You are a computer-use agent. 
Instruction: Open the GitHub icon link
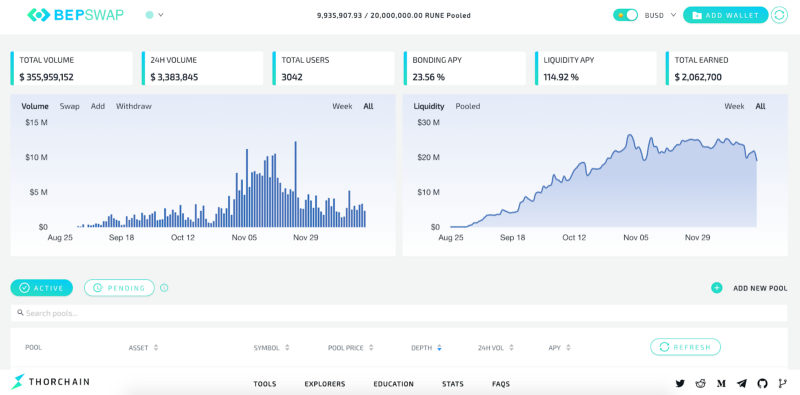762,383
